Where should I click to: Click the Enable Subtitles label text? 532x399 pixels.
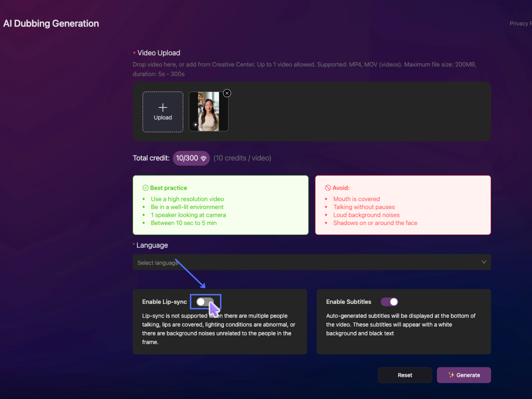point(348,302)
